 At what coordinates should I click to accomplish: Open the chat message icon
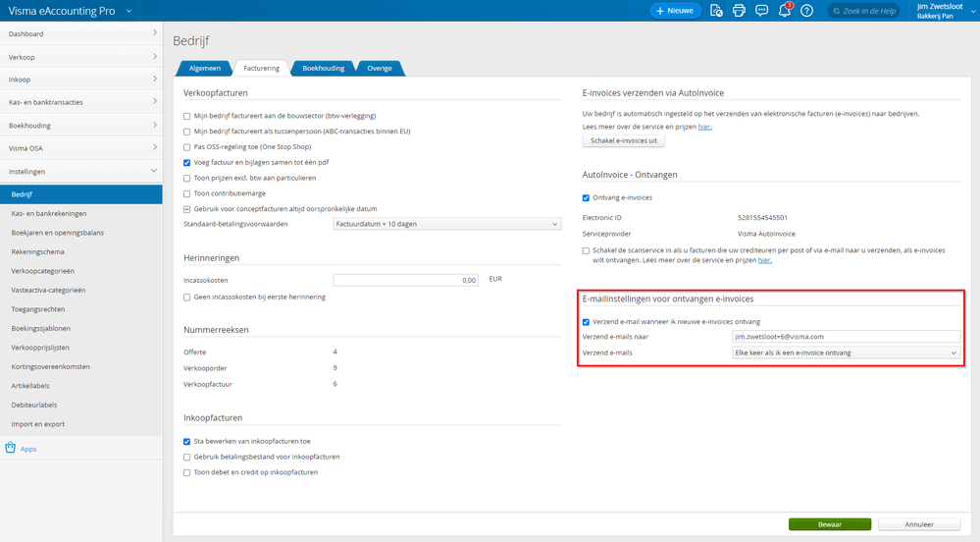(x=761, y=11)
